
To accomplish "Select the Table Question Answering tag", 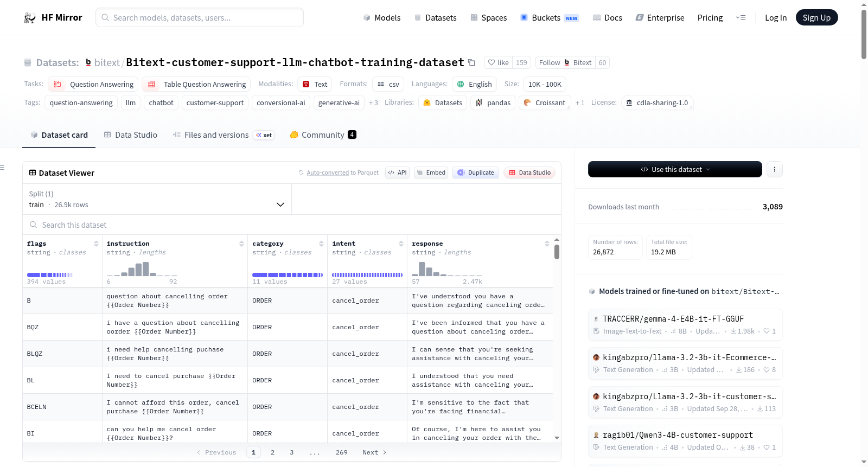I will pos(197,85).
